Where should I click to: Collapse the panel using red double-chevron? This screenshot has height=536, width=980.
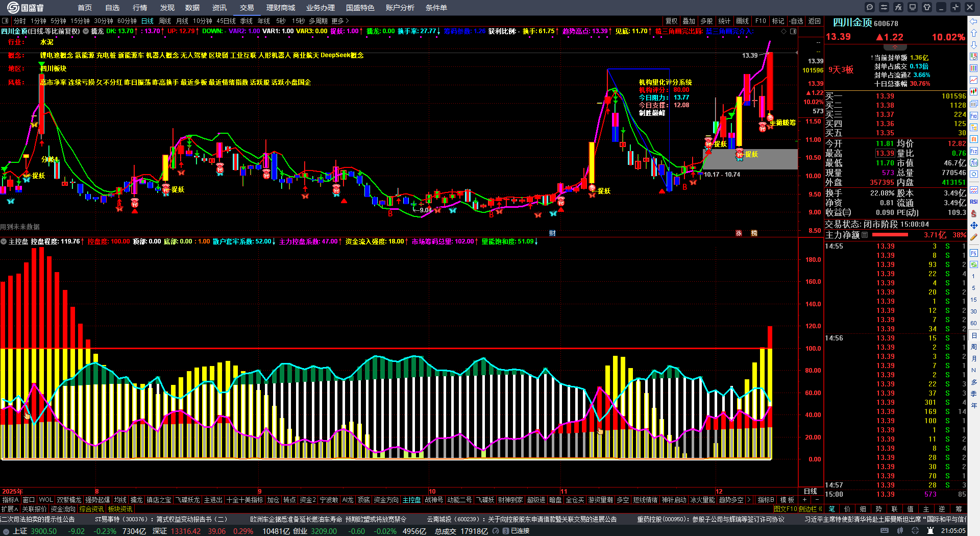(895, 46)
